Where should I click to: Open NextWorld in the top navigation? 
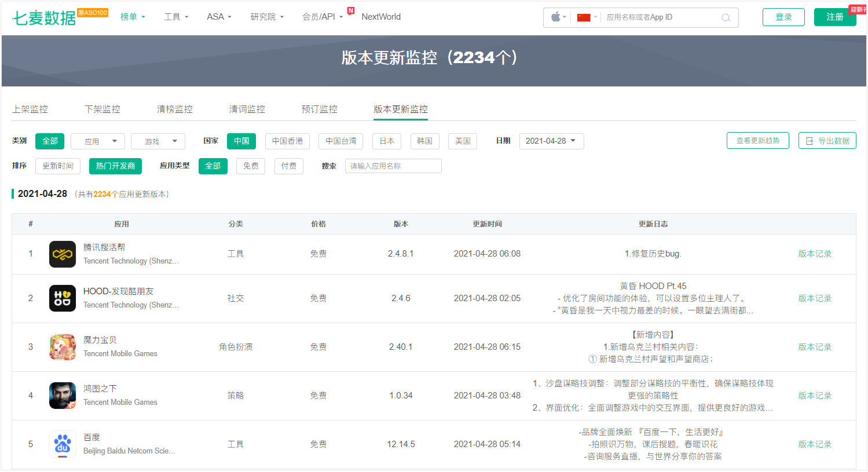tap(381, 17)
